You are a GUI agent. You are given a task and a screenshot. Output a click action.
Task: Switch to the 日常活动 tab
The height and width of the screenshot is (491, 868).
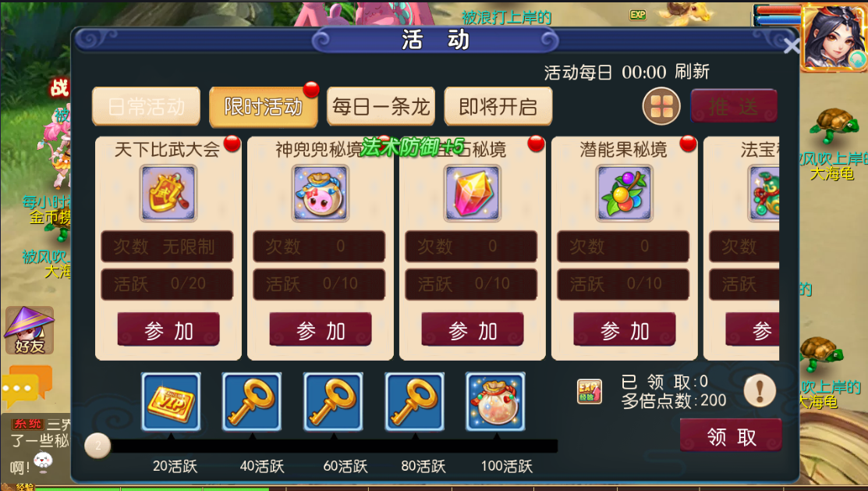[146, 106]
